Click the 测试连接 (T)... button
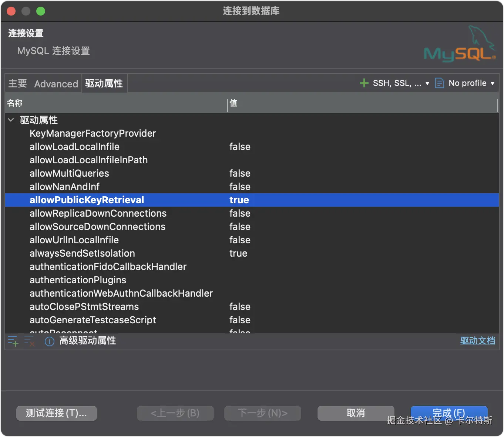 coord(57,413)
